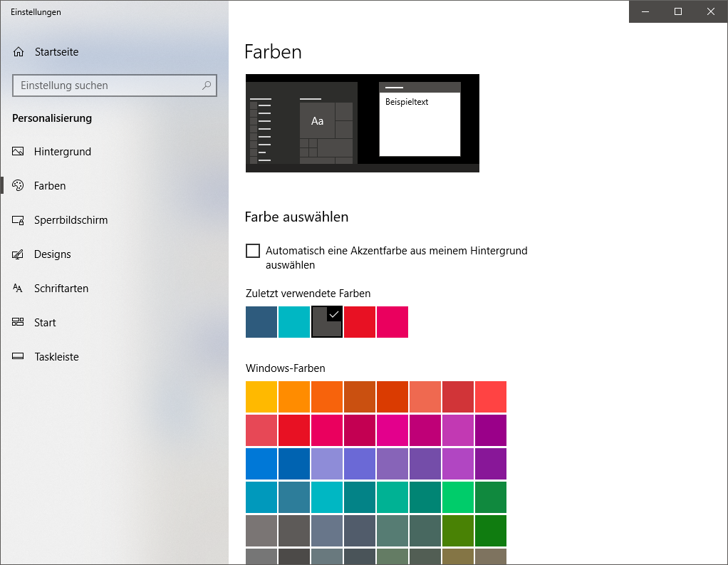The image size is (728, 565).
Task: Select sport green, last in fourth Windows-Farben row
Action: (x=491, y=497)
